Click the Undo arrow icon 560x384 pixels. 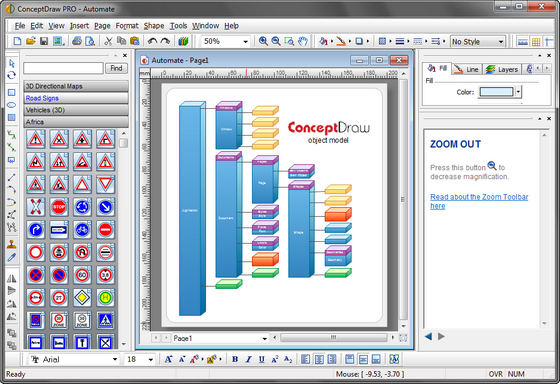(152, 41)
